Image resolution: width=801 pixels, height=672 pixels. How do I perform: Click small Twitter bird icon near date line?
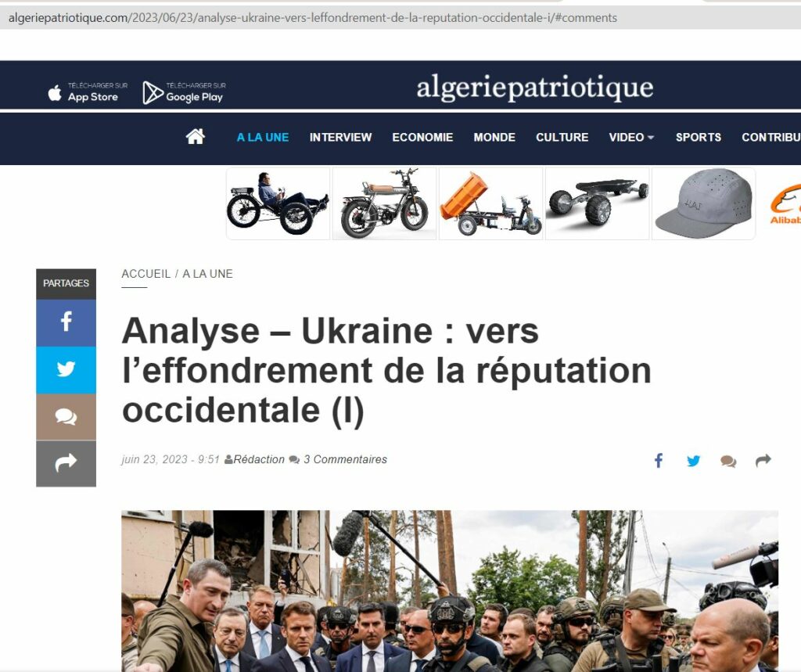(x=693, y=461)
